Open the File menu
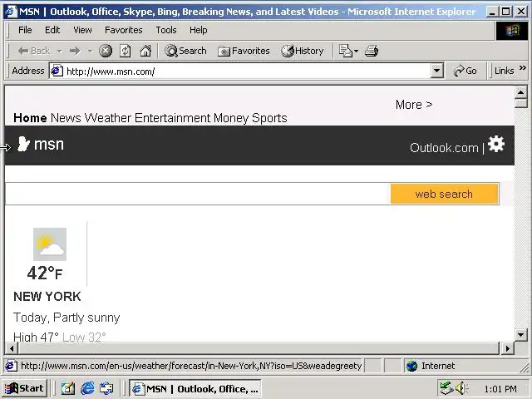 click(25, 30)
